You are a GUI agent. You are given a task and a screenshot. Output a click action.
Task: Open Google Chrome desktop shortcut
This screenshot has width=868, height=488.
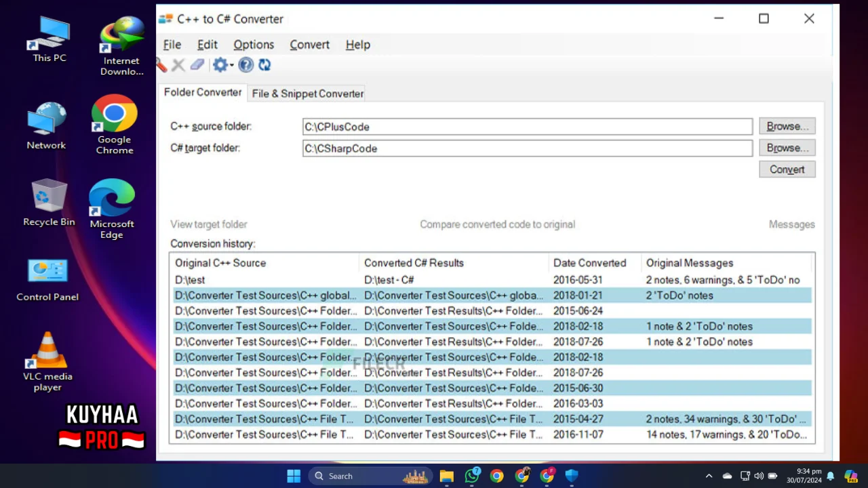pyautogui.click(x=115, y=125)
